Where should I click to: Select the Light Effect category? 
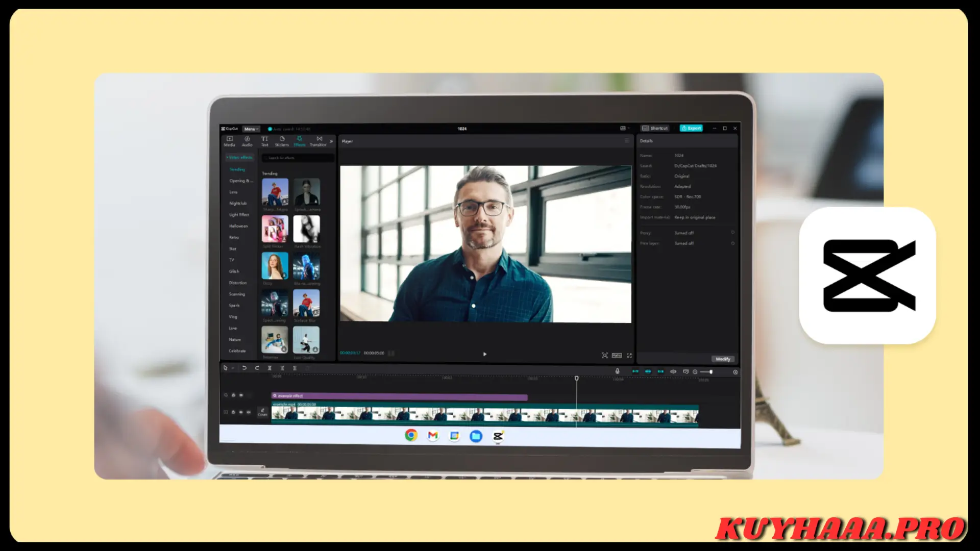point(239,215)
